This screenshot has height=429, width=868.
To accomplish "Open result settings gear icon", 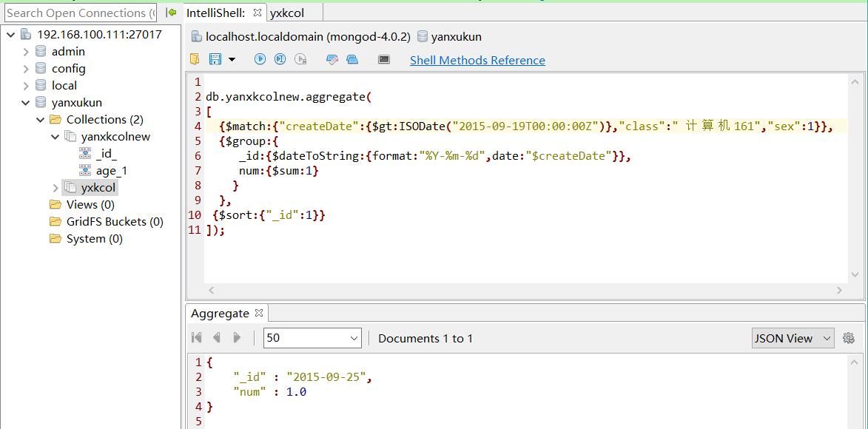I will click(849, 338).
